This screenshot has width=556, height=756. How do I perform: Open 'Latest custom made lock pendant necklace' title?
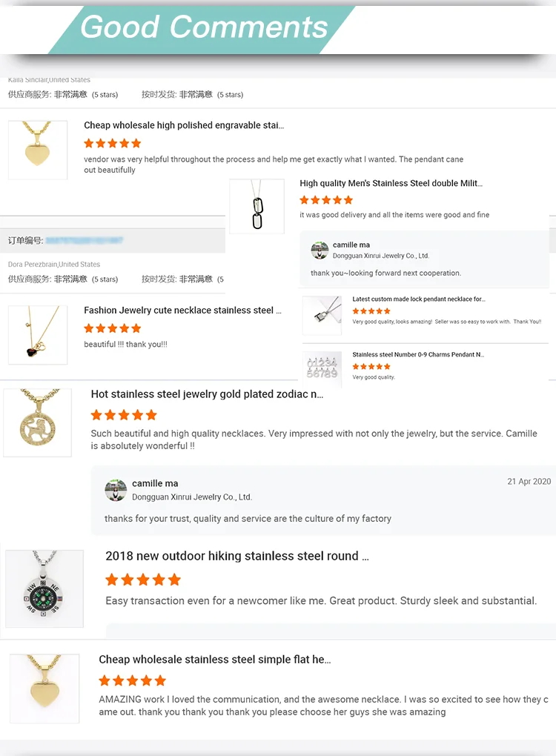tap(419, 299)
